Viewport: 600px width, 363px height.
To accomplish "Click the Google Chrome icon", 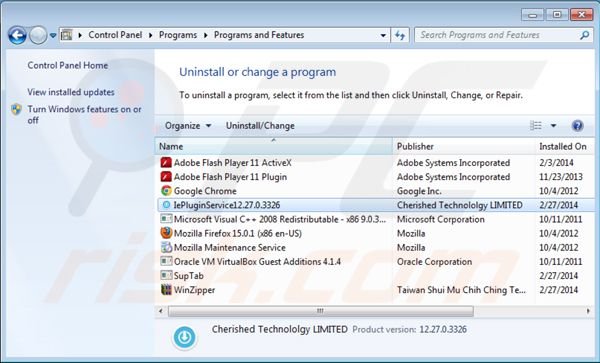I will click(x=166, y=190).
